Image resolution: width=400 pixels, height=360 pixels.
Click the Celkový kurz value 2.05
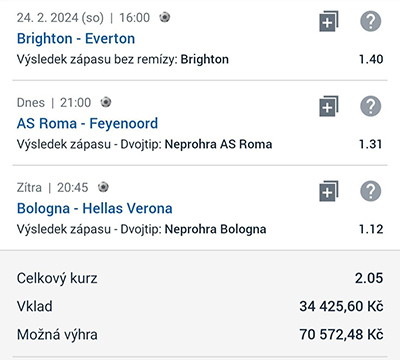(369, 278)
